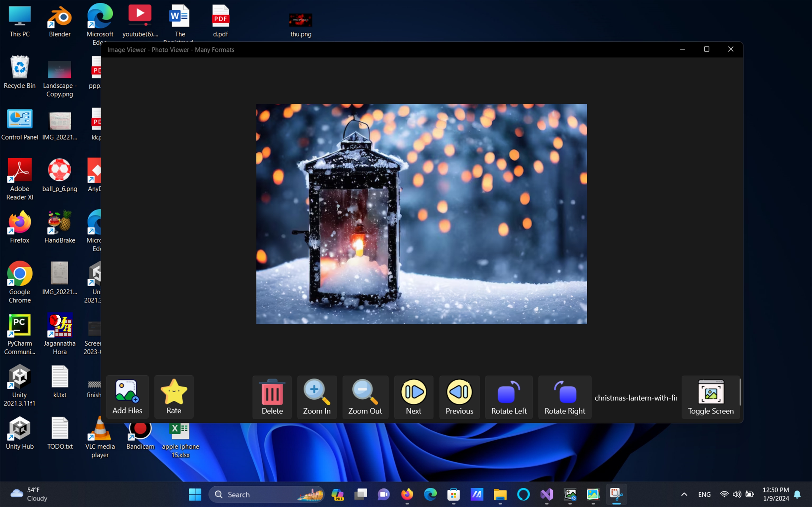Click the christmas-lantern filename label
The width and height of the screenshot is (812, 507).
[x=636, y=398]
